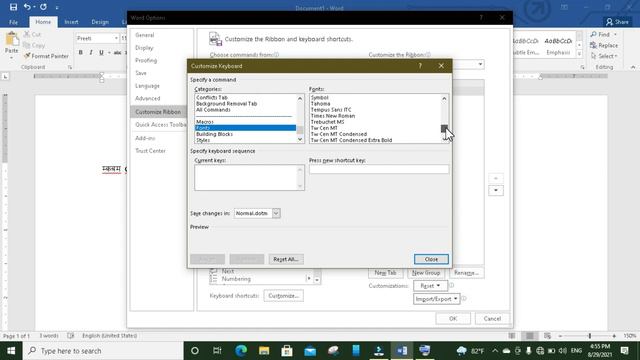This screenshot has height=360, width=640.
Task: Open the File tab
Action: point(13,22)
